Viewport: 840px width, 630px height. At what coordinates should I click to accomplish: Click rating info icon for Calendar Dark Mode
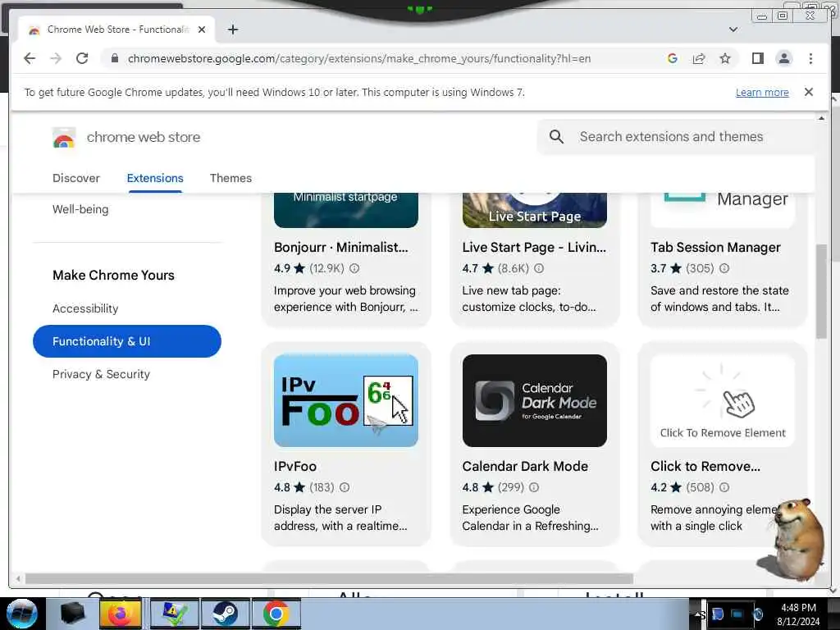click(534, 487)
